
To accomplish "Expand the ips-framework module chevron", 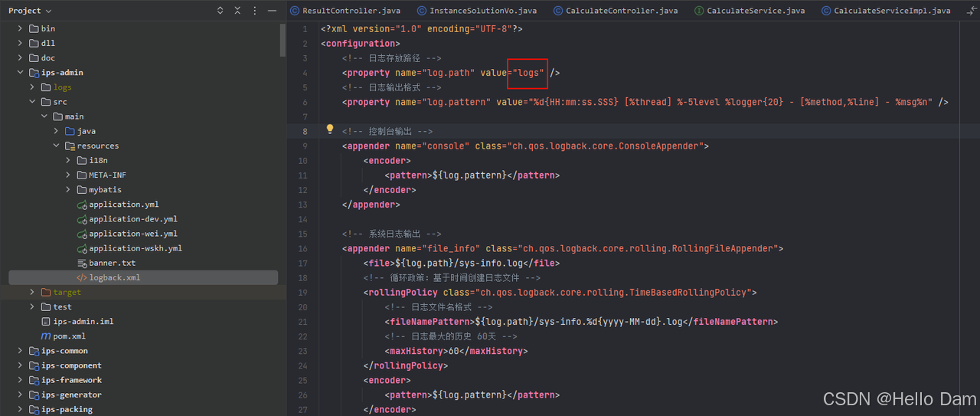I will [x=20, y=380].
